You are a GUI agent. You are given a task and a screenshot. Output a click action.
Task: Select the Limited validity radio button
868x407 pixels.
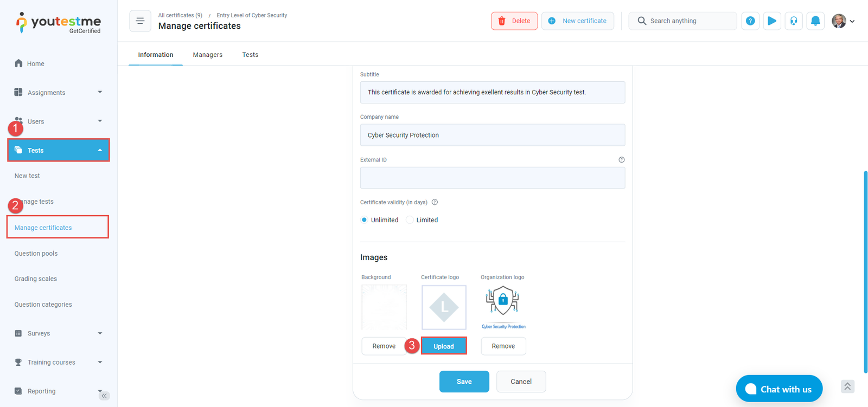[x=410, y=220]
